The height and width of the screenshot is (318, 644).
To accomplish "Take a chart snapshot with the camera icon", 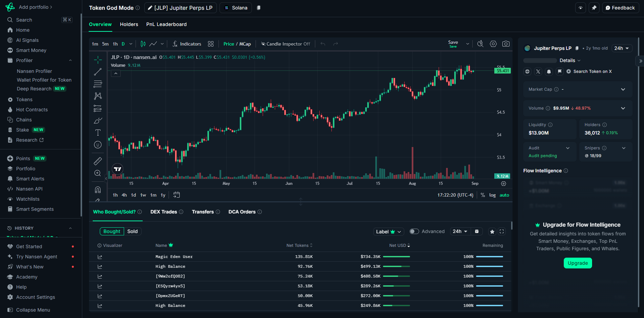I will 506,44.
